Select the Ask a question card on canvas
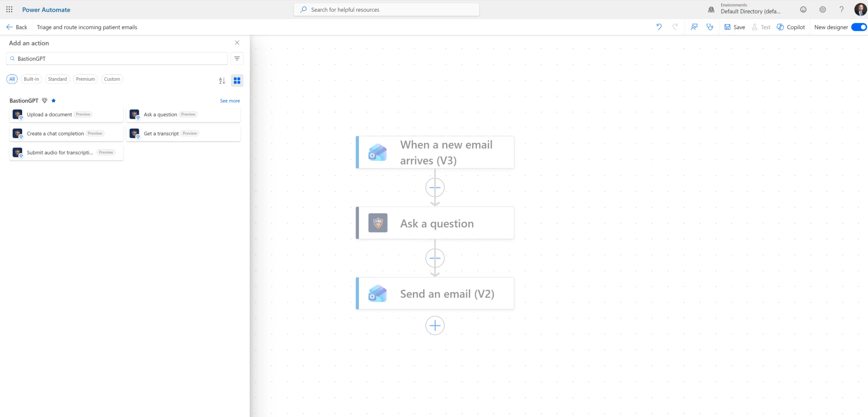Image resolution: width=868 pixels, height=417 pixels. 435,223
